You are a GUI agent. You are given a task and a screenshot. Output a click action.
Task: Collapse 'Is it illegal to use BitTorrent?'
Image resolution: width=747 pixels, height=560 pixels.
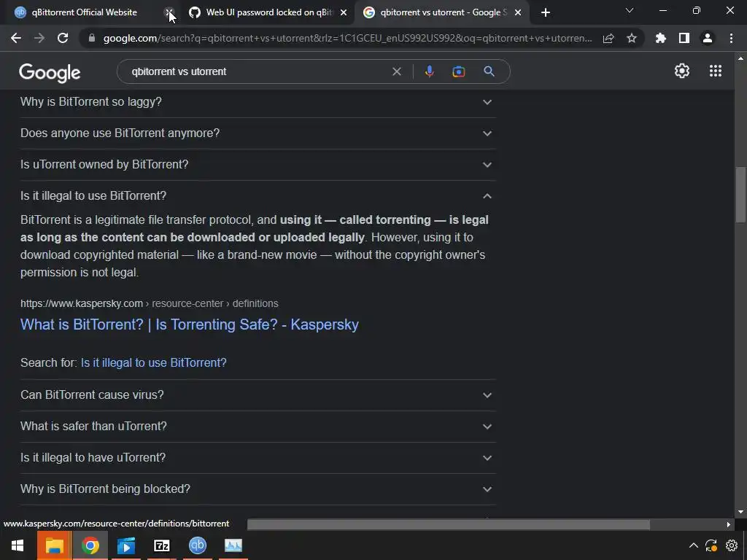[258, 196]
